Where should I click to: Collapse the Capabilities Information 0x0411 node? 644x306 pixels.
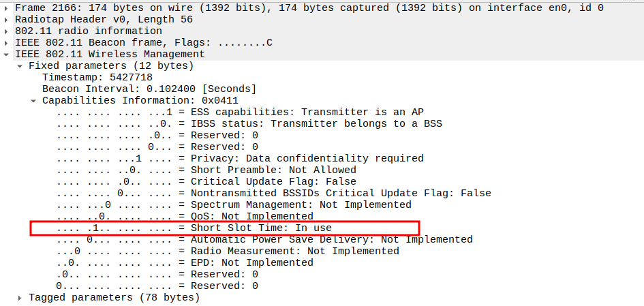(x=34, y=100)
